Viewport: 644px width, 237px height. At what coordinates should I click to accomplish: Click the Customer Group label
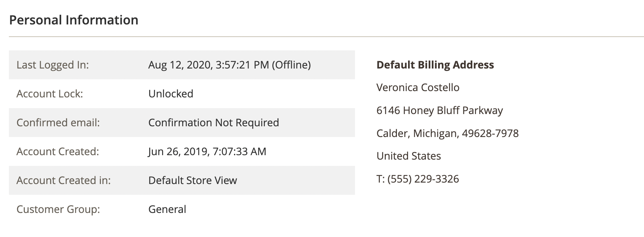pyautogui.click(x=58, y=209)
